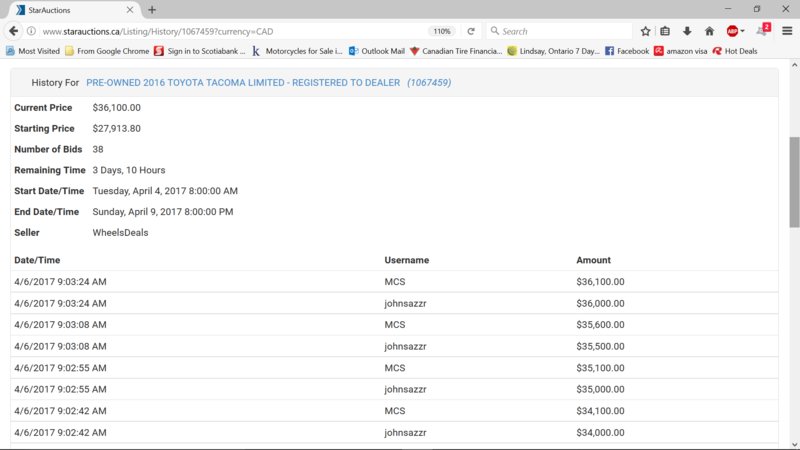Open Facebook bookmark

click(x=627, y=51)
